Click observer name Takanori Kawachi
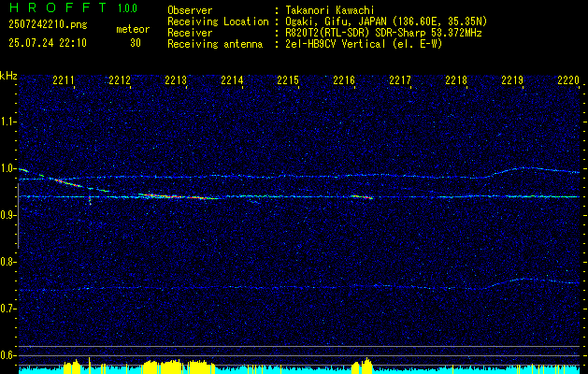Image resolution: width=588 pixels, height=374 pixels. (330, 10)
